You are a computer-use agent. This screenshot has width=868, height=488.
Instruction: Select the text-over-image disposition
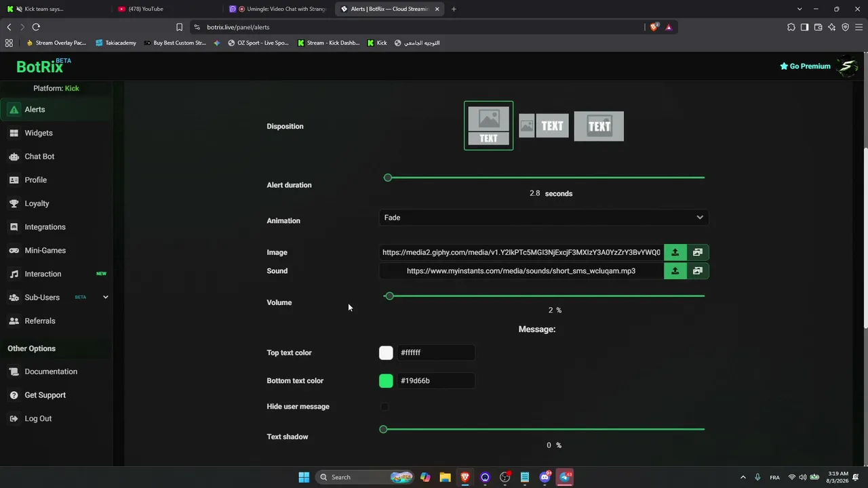pos(599,126)
